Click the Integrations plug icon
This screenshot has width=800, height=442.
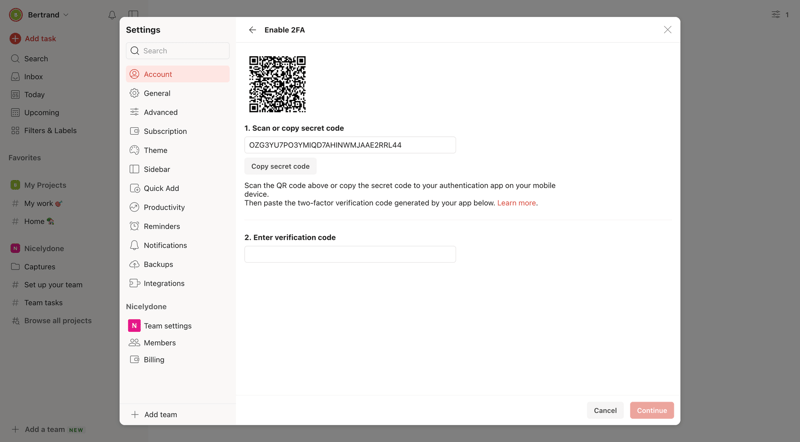(134, 283)
